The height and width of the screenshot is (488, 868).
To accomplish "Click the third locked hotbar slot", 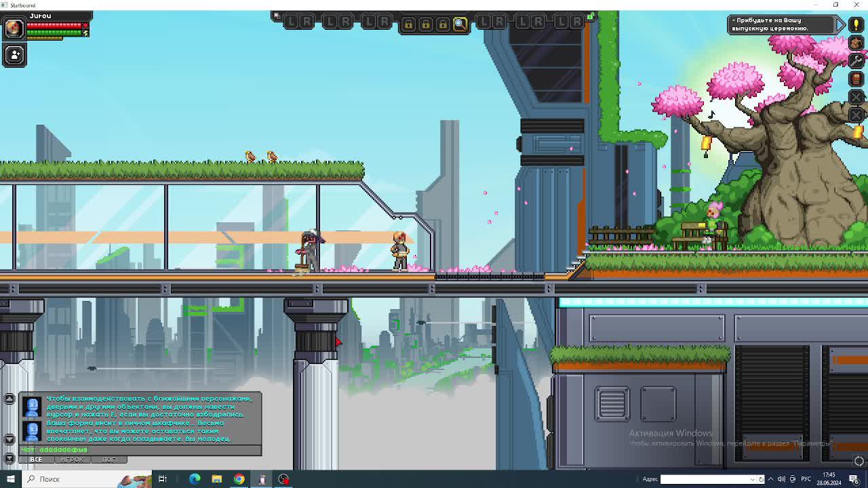I will [x=442, y=24].
